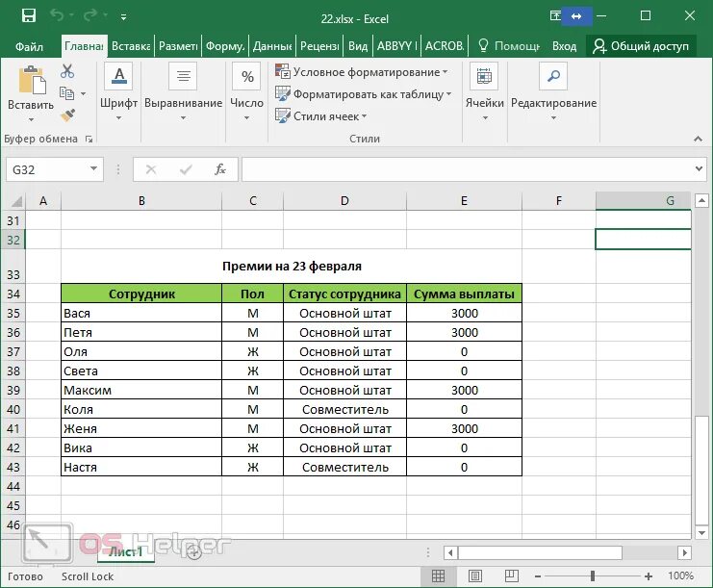Screen dimensions: 713x588
Task: Collapse the ribbon with the chevron
Action: (698, 139)
